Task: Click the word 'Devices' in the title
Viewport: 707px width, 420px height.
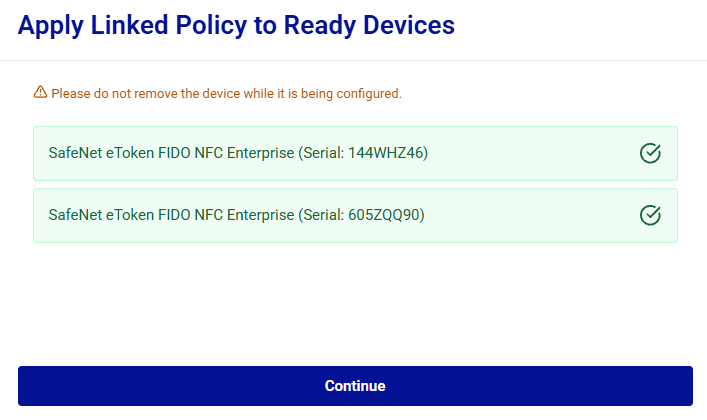Action: [409, 25]
